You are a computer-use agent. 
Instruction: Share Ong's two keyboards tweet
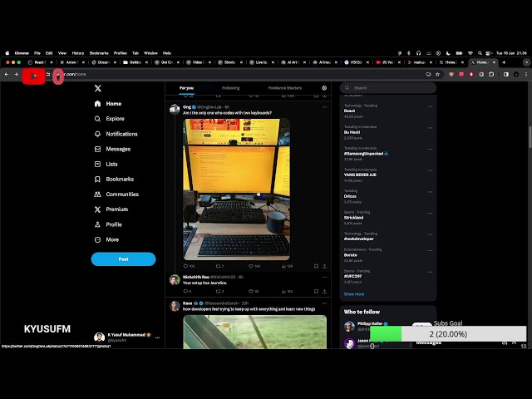(325, 266)
